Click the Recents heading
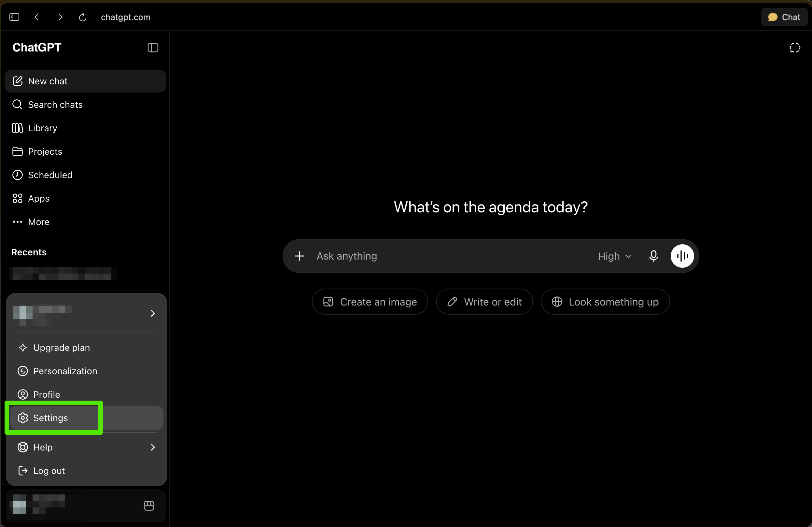 29,252
